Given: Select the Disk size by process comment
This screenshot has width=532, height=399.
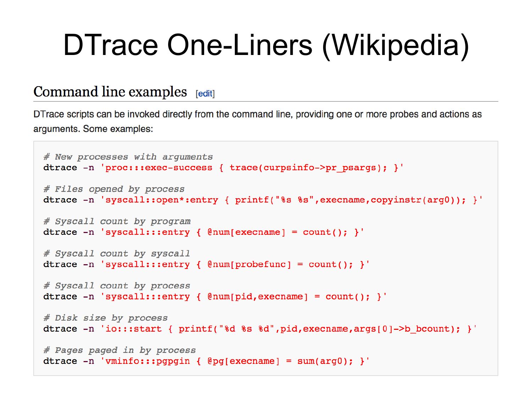Looking at the screenshot, I should pyautogui.click(x=105, y=318).
